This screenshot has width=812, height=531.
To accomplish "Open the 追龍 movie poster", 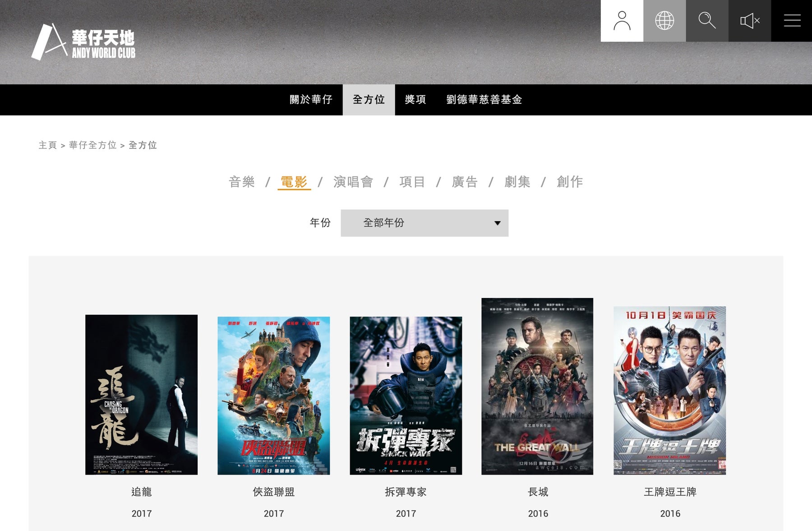I will (x=141, y=395).
